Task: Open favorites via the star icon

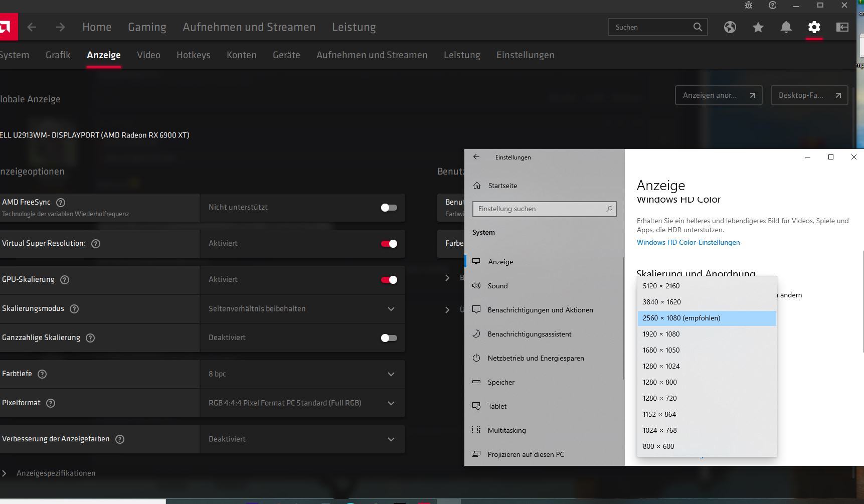Action: click(x=758, y=27)
